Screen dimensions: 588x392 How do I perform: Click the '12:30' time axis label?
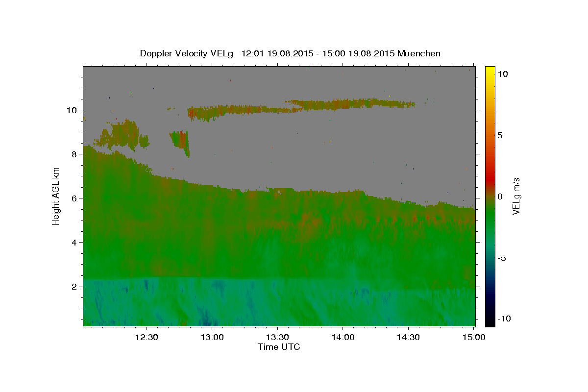(147, 337)
